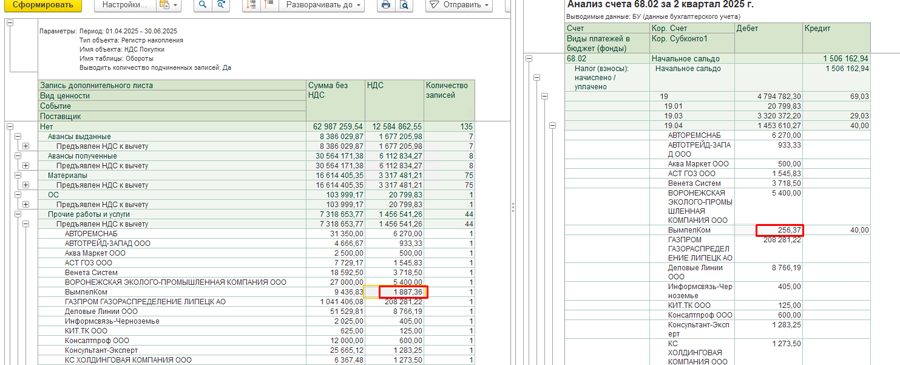This screenshot has height=365, width=900.
Task: Click the print preview icon
Action: pyautogui.click(x=405, y=5)
